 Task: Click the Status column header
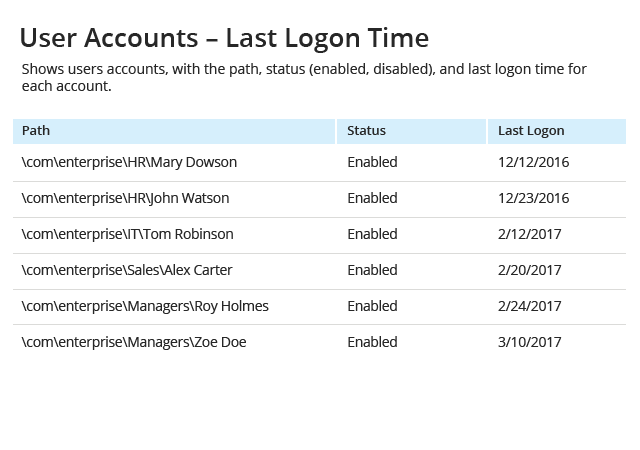click(x=411, y=131)
